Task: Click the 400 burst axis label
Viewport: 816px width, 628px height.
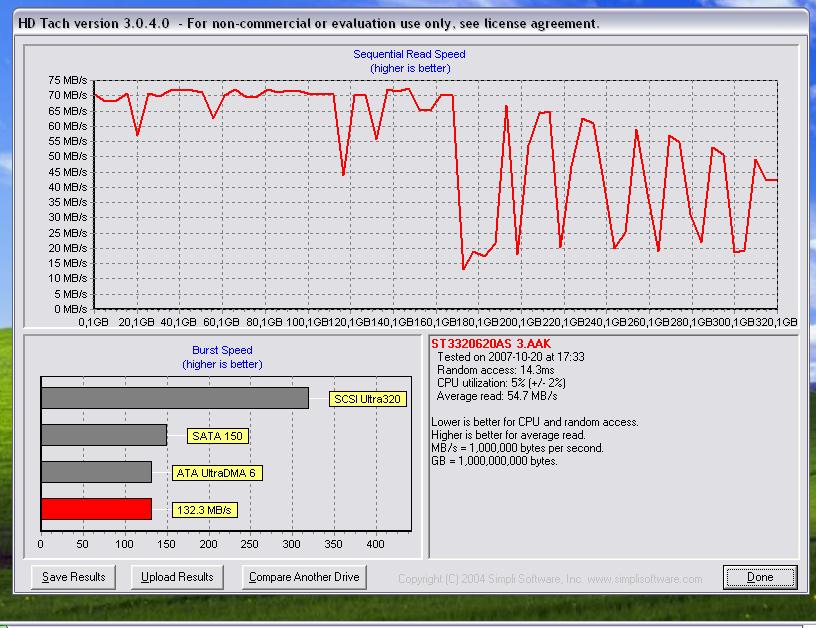Action: (x=375, y=544)
